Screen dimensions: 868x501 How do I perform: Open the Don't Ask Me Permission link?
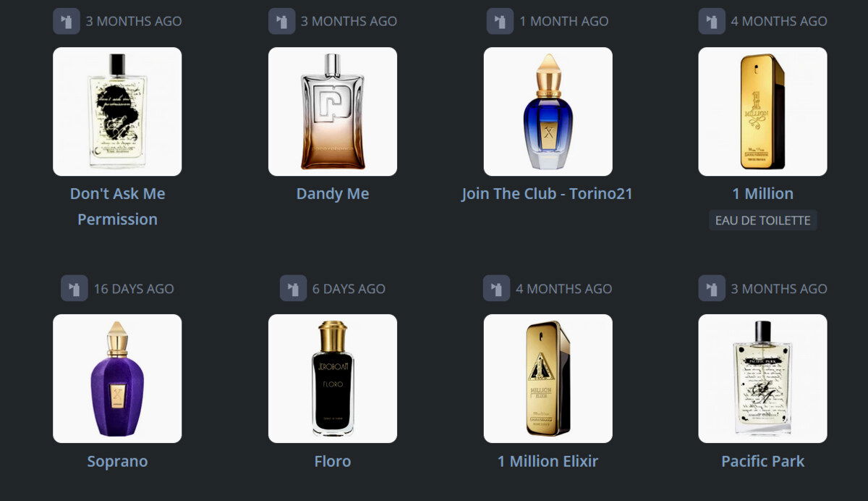tap(117, 206)
